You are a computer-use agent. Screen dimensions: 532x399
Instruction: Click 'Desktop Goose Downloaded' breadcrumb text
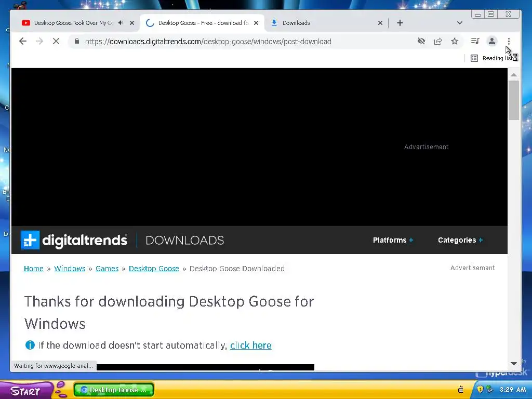237,269
